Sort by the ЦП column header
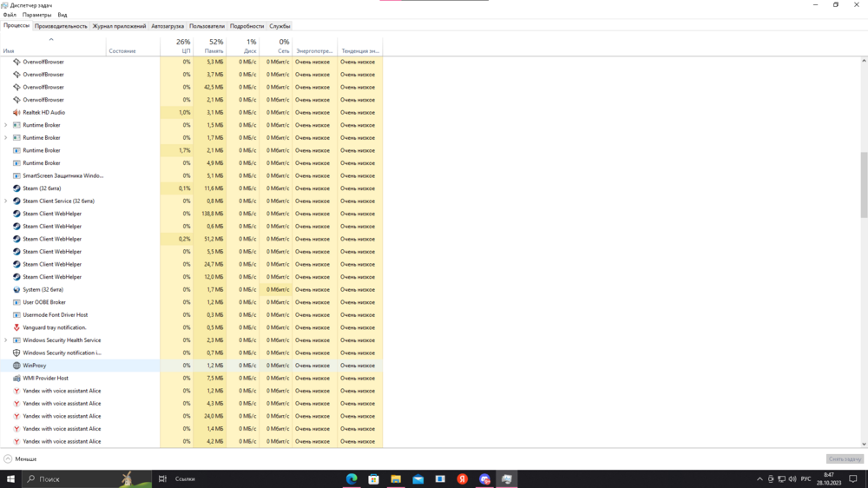Image resolution: width=868 pixels, height=488 pixels. 177,46
